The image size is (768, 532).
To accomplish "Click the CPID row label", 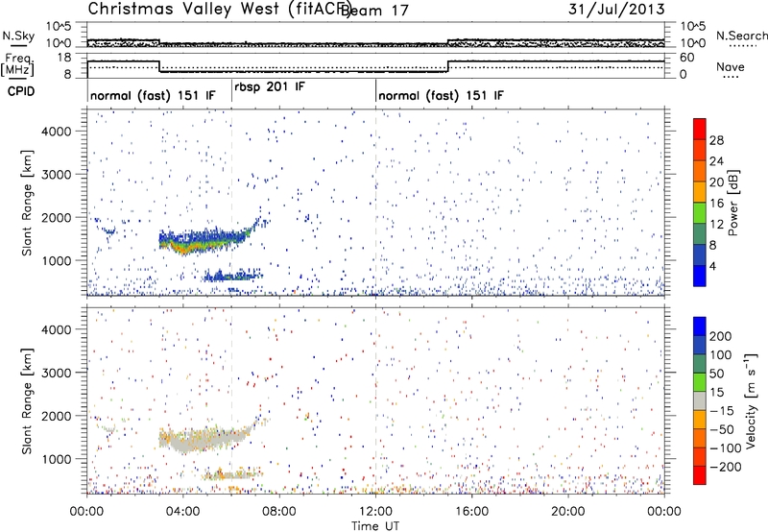I will click(x=21, y=91).
